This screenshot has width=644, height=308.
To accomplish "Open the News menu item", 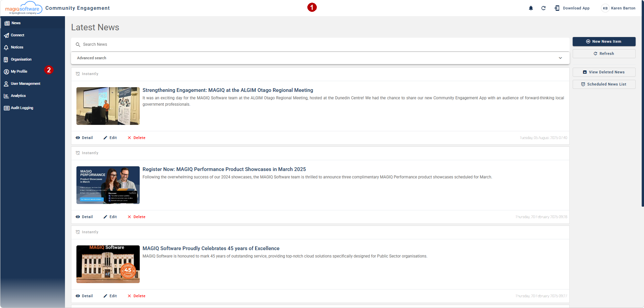I will pos(32,23).
